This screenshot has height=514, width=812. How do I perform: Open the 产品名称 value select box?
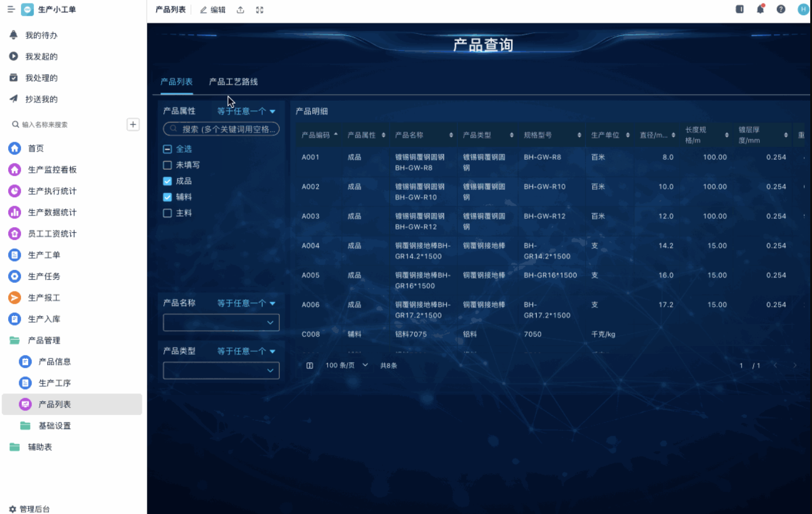221,322
